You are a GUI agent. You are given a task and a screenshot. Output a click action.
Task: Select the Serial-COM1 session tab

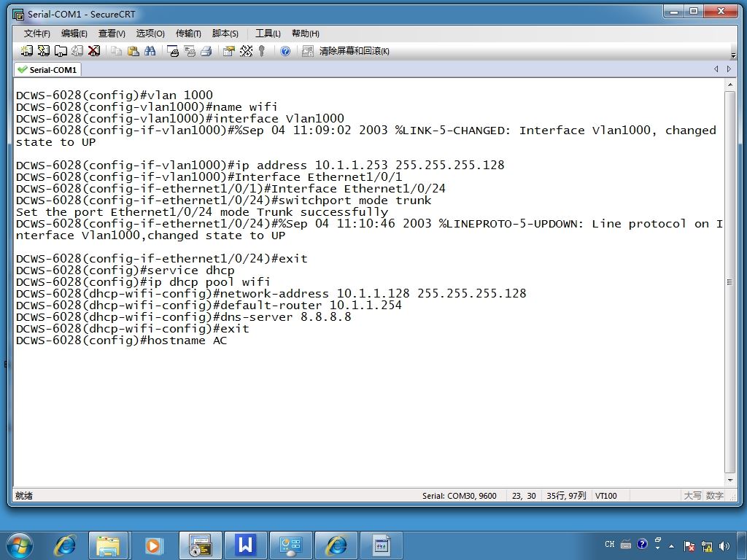[x=47, y=69]
